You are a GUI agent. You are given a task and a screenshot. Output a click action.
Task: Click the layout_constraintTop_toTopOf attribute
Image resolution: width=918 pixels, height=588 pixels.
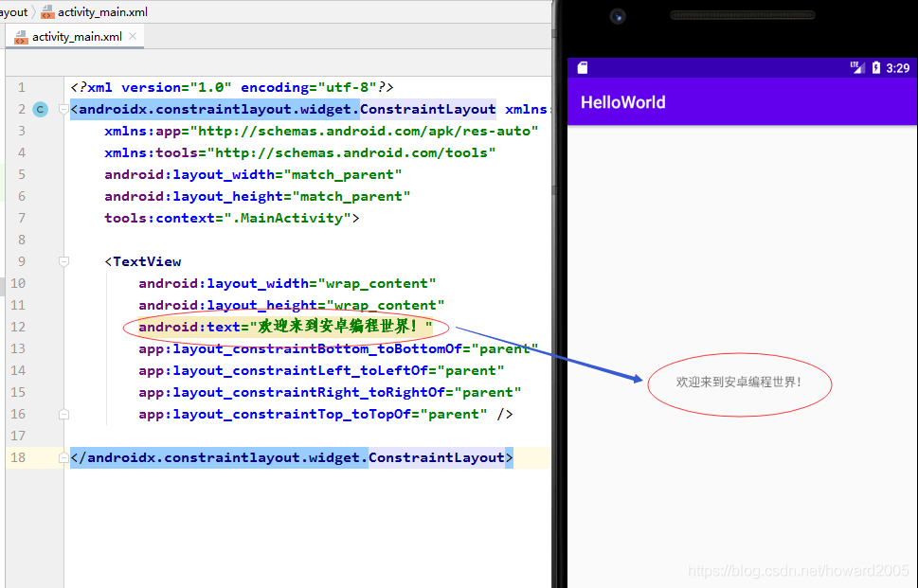pyautogui.click(x=313, y=414)
